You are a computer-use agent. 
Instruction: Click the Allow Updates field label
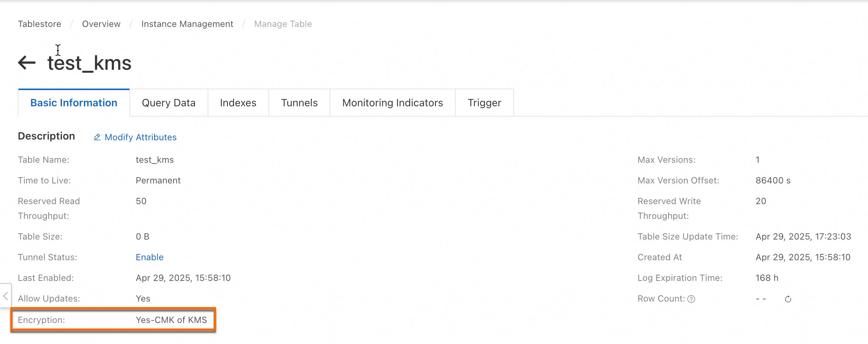(49, 299)
